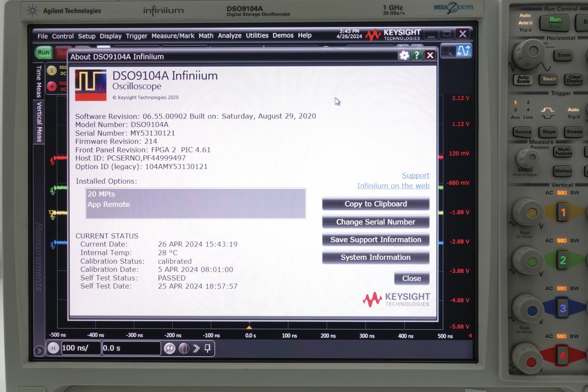588x392 pixels.
Task: Click the Close button in About dialog
Action: pos(412,278)
